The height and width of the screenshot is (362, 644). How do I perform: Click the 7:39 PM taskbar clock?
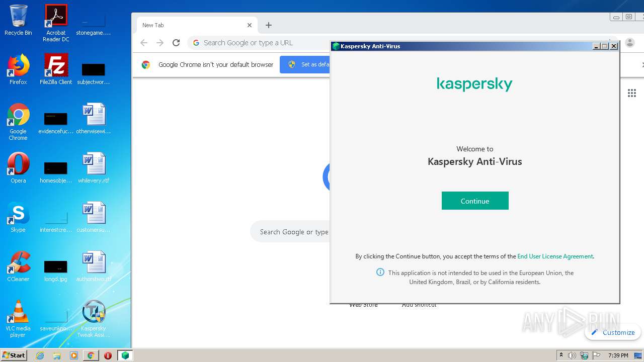pyautogui.click(x=618, y=355)
